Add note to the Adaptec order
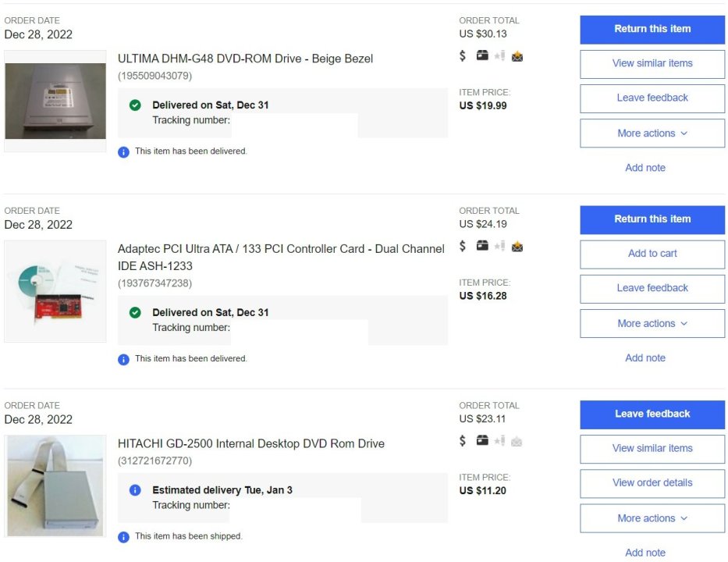This screenshot has height=562, width=728. [x=645, y=358]
